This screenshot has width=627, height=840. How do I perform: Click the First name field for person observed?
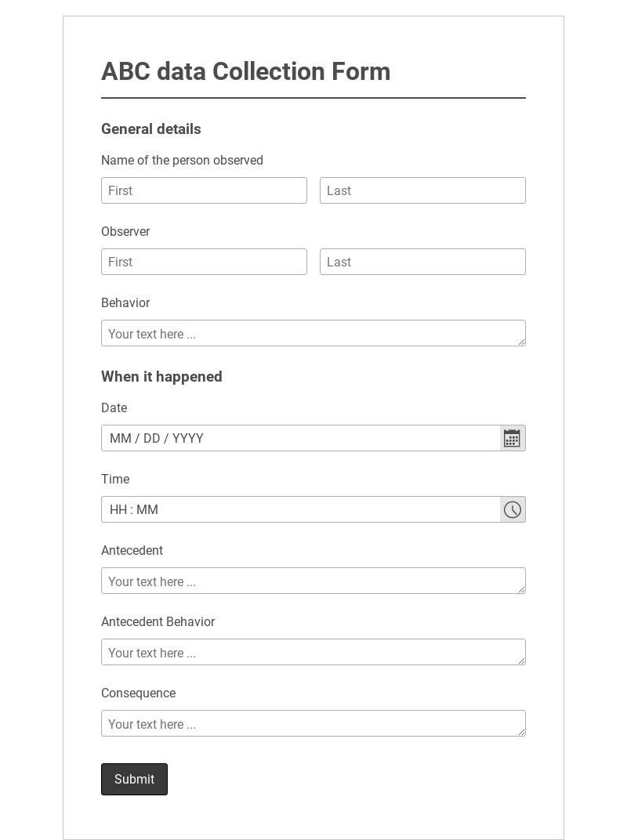coord(204,190)
